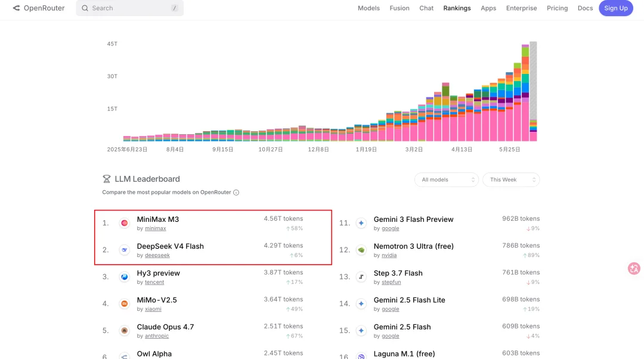Viewport: 644px width, 359px height.
Task: Click the Claude Opus 4.7 Anthropic icon
Action: [x=125, y=330]
